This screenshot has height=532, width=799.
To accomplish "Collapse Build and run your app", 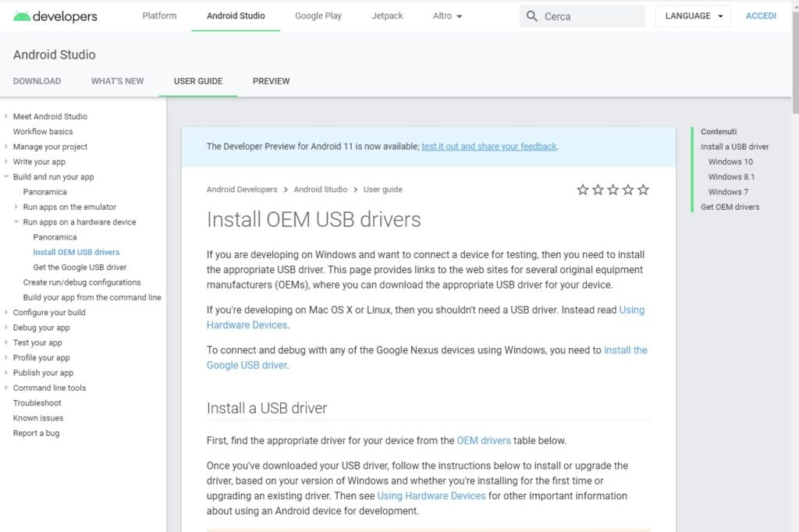I will (x=6, y=177).
